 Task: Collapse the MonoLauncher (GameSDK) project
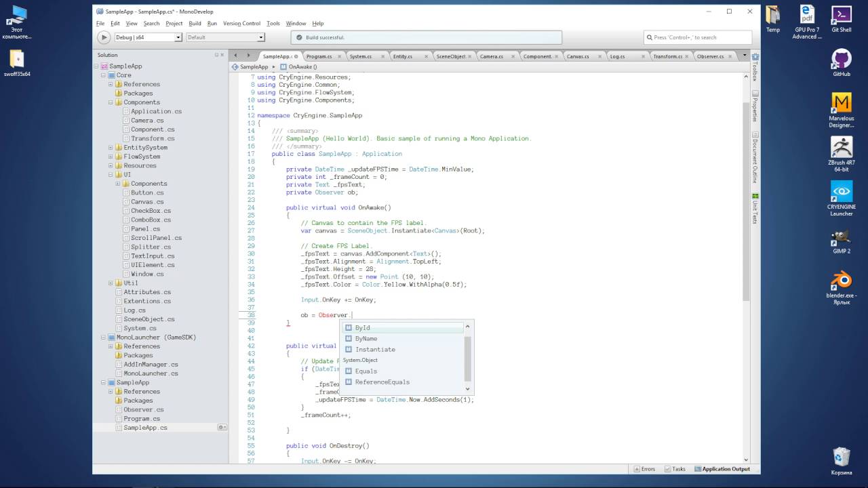point(103,338)
